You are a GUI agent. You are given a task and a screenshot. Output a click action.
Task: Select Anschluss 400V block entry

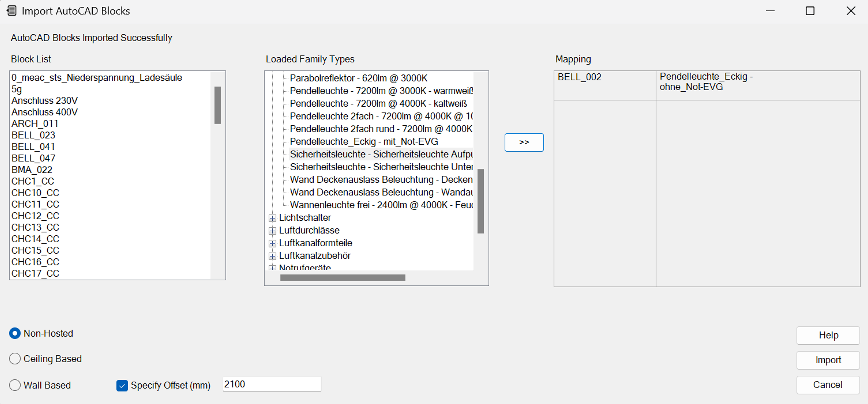[45, 112]
